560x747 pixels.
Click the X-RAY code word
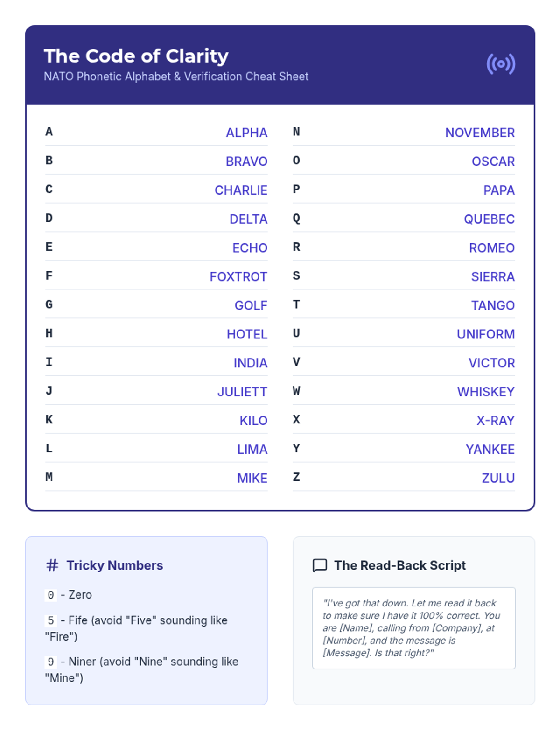click(495, 421)
